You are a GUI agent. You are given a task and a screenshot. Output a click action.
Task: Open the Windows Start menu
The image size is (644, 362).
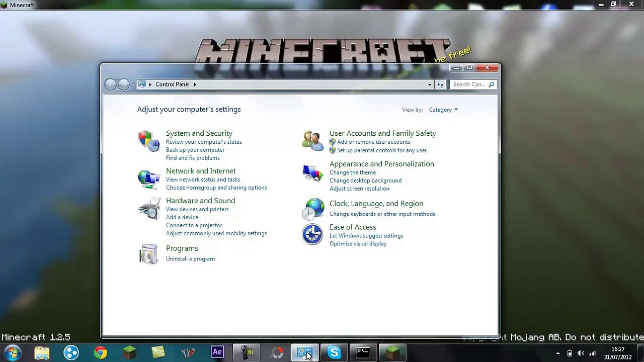tap(12, 352)
